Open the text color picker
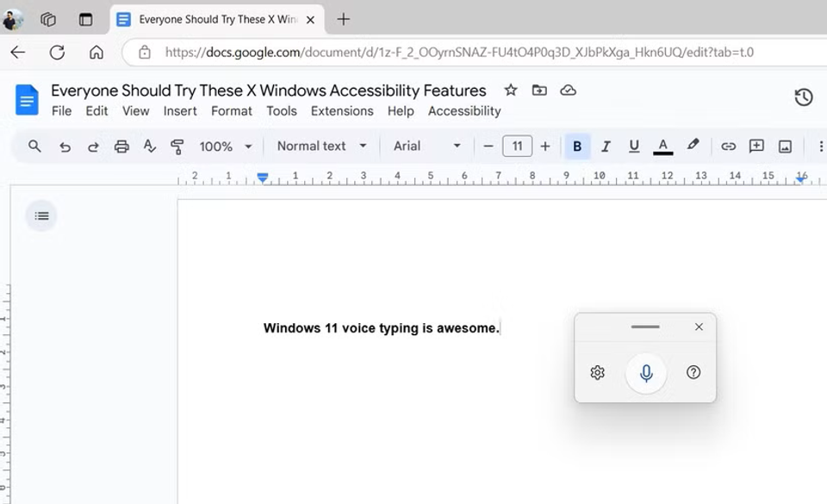Image resolution: width=827 pixels, height=504 pixels. 663,146
